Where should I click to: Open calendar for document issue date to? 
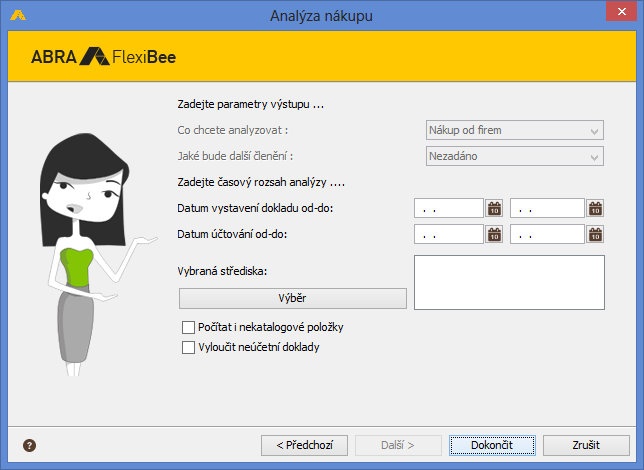coord(595,208)
